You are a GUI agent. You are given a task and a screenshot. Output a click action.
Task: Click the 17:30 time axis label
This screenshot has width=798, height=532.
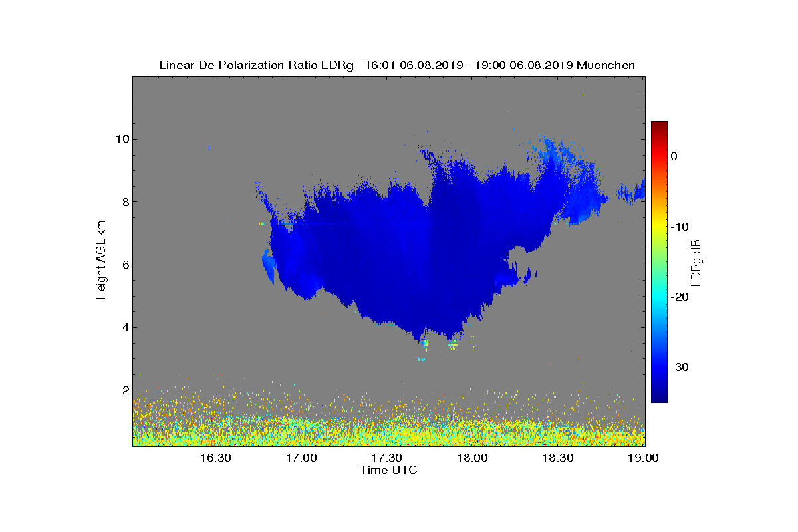(x=387, y=458)
